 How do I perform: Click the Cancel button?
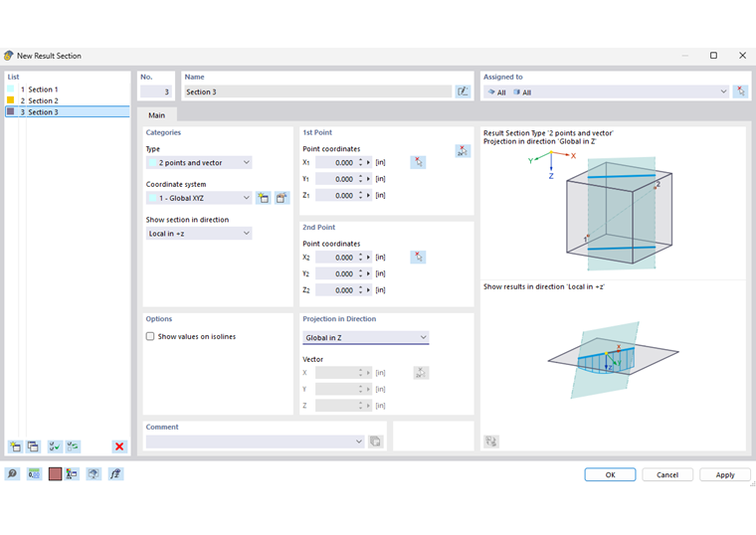click(x=667, y=474)
